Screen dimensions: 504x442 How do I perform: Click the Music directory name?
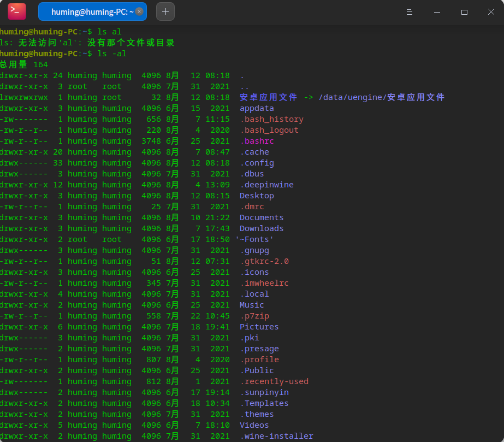point(251,305)
